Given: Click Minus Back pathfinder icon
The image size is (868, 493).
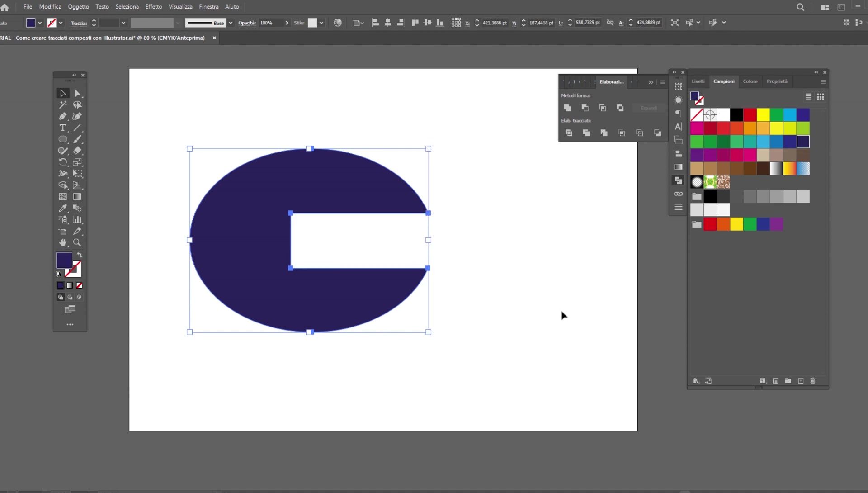Looking at the screenshot, I should click(x=657, y=133).
